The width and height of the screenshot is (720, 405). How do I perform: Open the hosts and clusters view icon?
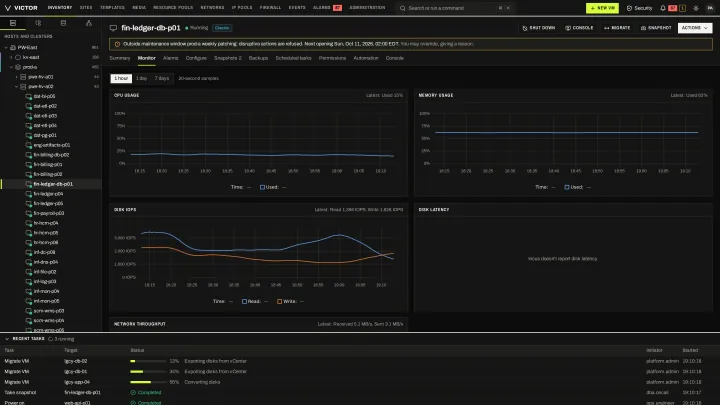[x=13, y=23]
